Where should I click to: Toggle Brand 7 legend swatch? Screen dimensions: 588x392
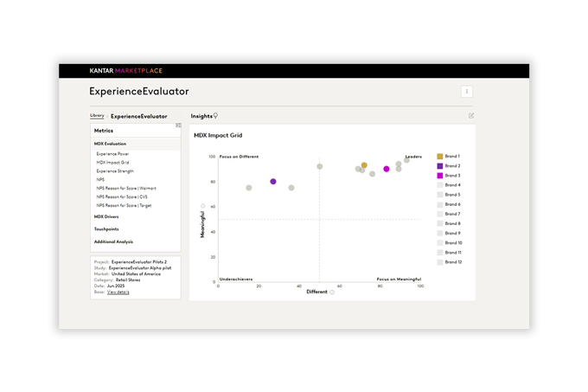tap(440, 214)
